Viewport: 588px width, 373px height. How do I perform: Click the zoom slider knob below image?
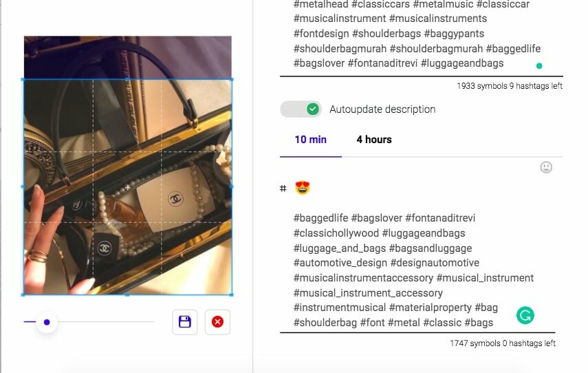(x=47, y=322)
